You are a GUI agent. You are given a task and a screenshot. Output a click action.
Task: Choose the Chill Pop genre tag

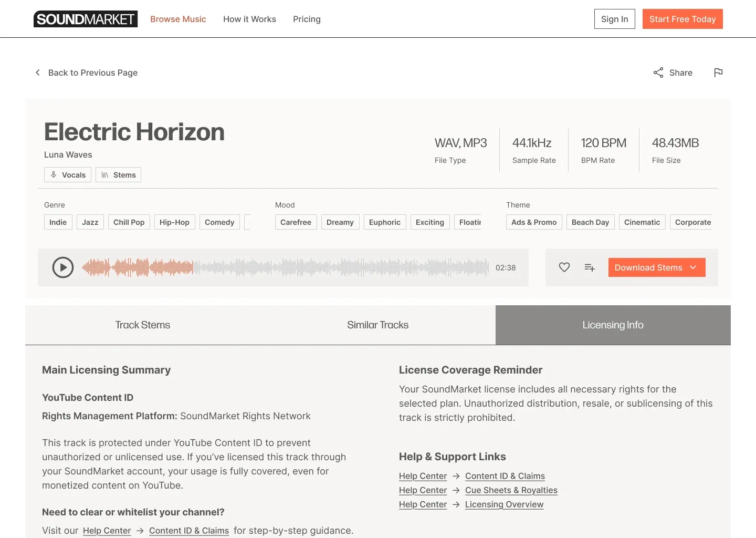(x=129, y=222)
